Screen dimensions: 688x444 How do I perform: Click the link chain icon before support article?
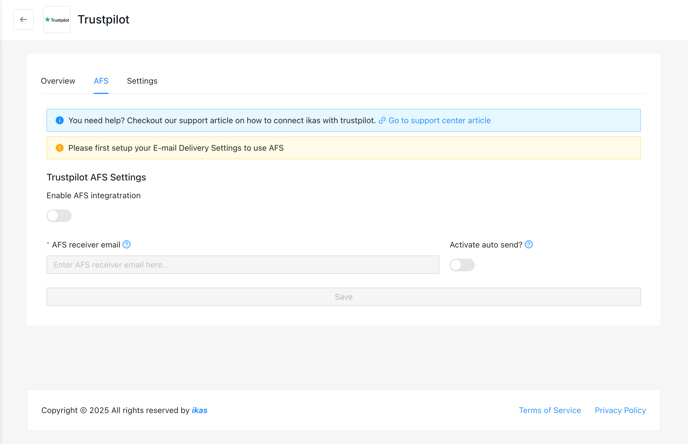pos(382,120)
